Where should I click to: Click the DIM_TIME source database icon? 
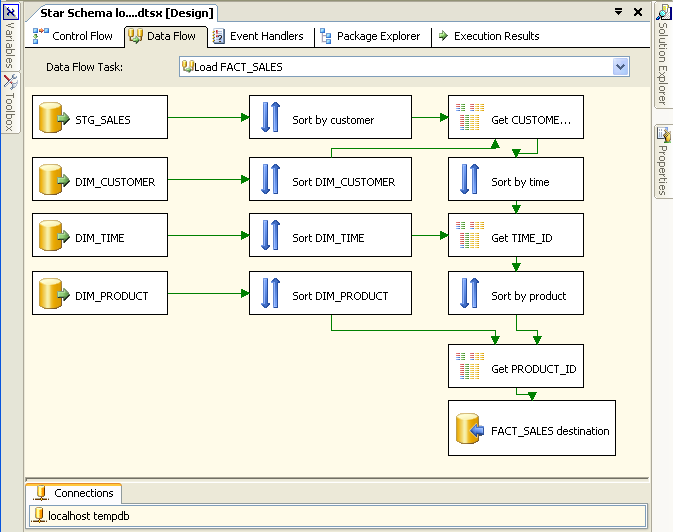pos(54,235)
